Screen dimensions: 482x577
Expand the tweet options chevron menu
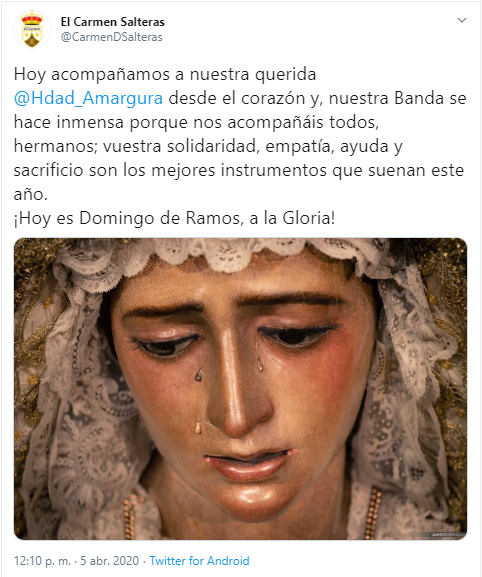pyautogui.click(x=462, y=21)
